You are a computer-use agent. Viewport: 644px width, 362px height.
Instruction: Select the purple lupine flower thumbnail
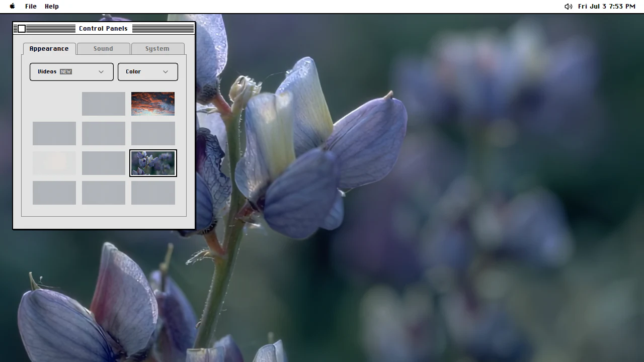[153, 163]
